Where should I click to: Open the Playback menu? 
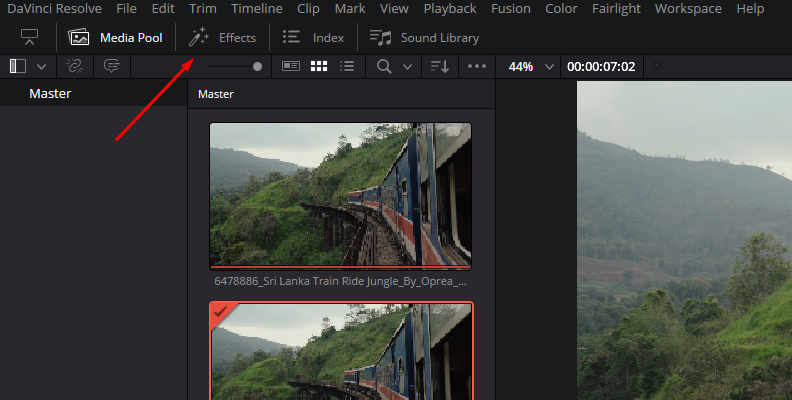point(450,9)
